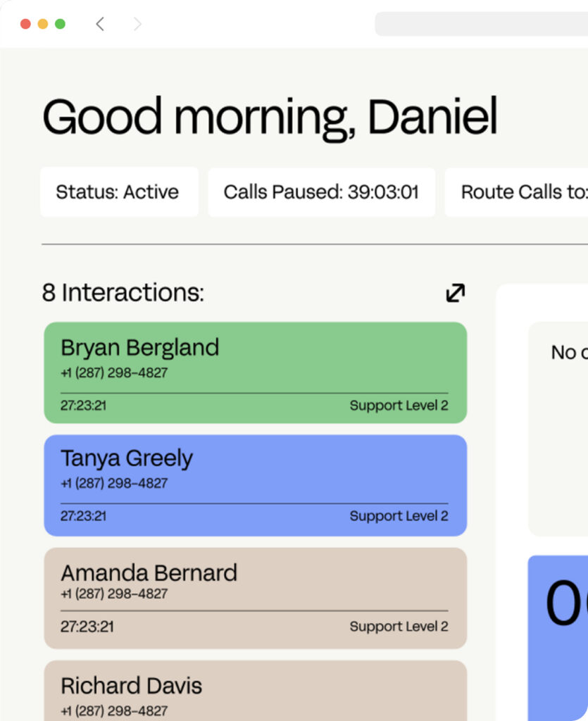Expand the interactions list with arrow icon

coord(456,293)
